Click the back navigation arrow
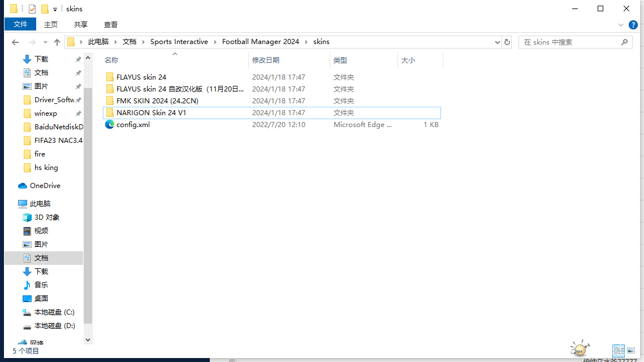The height and width of the screenshot is (362, 644). [x=16, y=42]
